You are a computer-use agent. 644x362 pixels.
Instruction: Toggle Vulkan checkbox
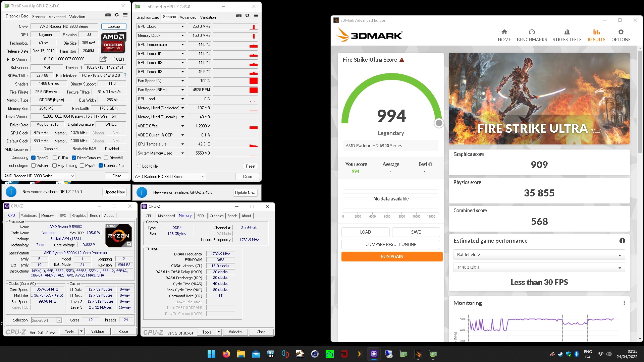pos(33,166)
